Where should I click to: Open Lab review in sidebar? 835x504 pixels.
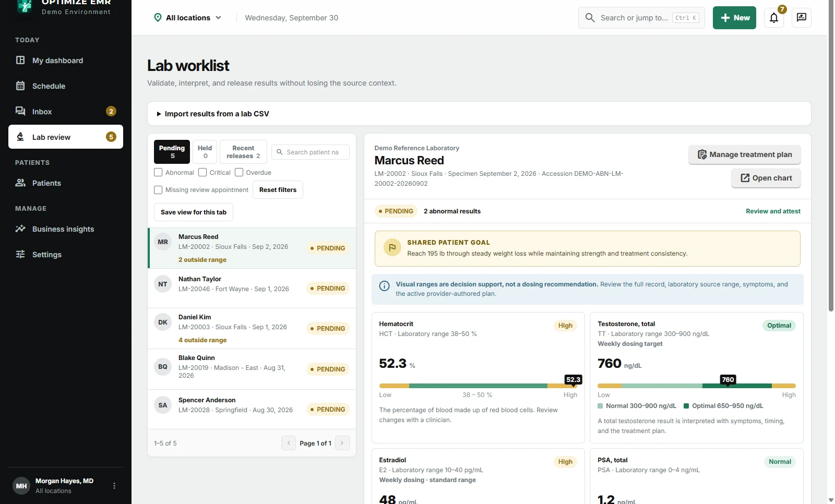[66, 137]
